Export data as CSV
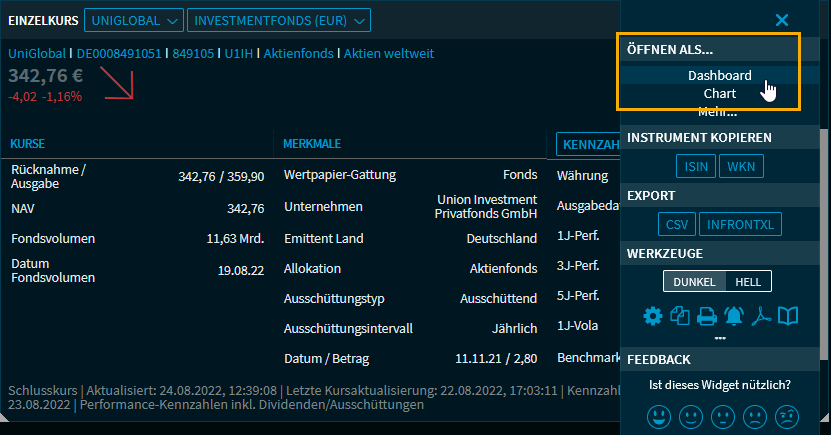 click(x=675, y=224)
